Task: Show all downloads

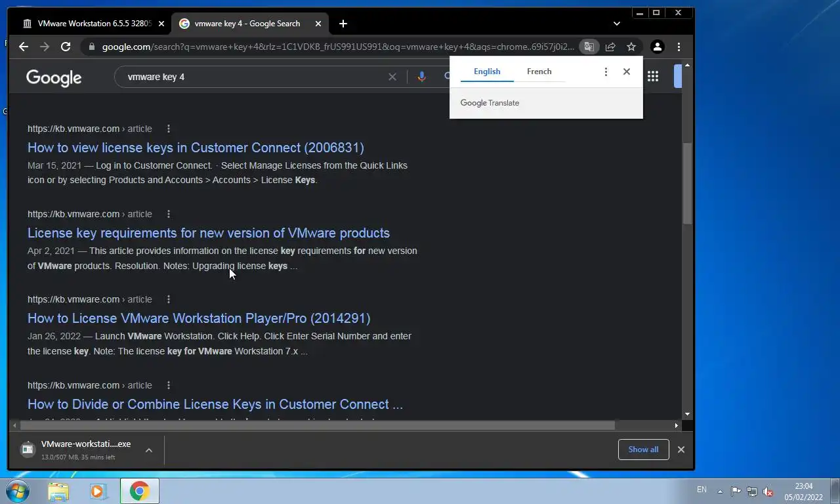Action: [x=643, y=450]
